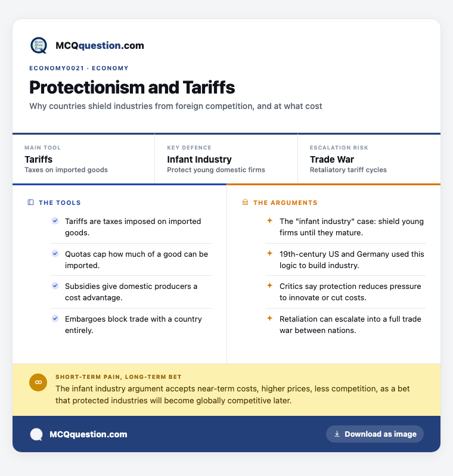Viewport: 453px width, 476px height.
Task: Click the check mark beside Subsidies give
Action: (55, 286)
